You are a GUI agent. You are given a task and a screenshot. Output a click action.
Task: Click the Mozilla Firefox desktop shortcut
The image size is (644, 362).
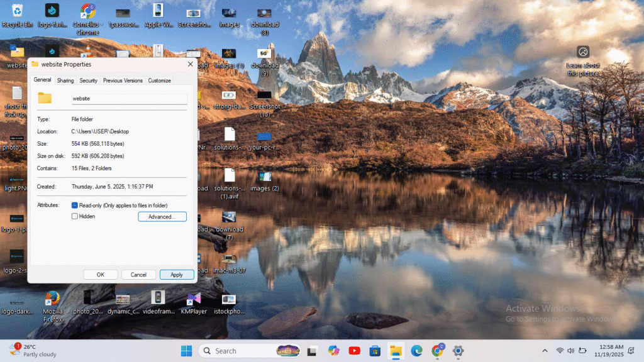pos(52,298)
